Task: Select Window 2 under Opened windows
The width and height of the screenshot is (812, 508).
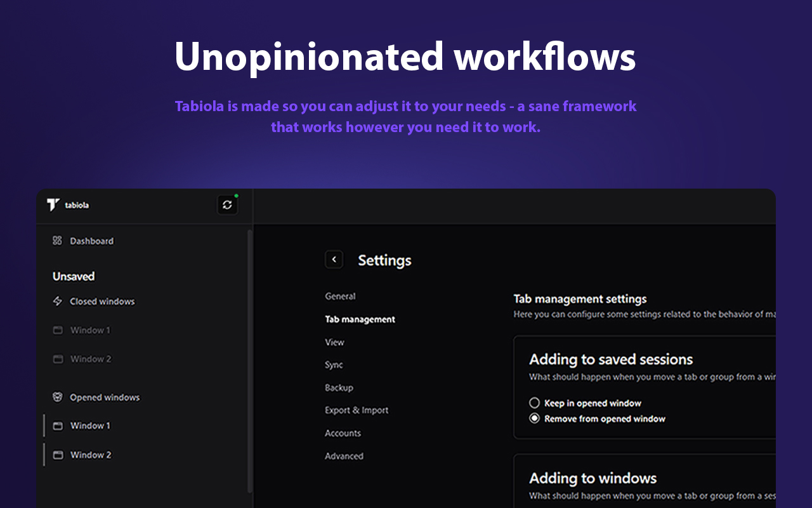Action: pyautogui.click(x=91, y=455)
